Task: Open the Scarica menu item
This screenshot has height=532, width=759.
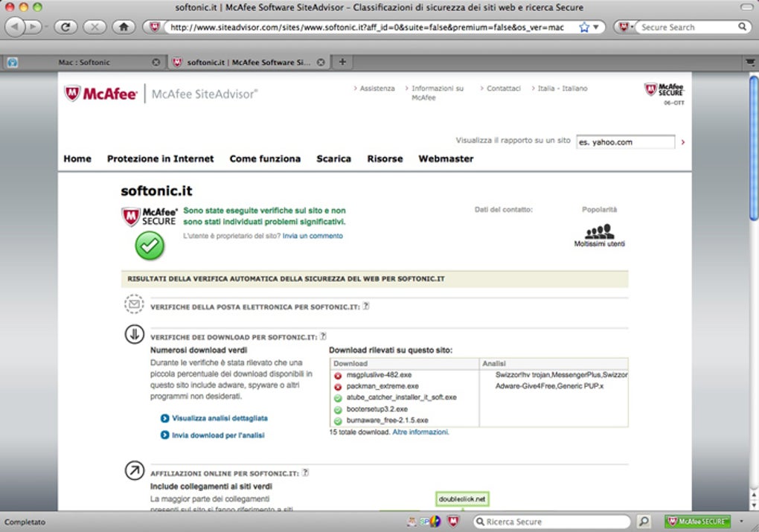Action: (333, 158)
